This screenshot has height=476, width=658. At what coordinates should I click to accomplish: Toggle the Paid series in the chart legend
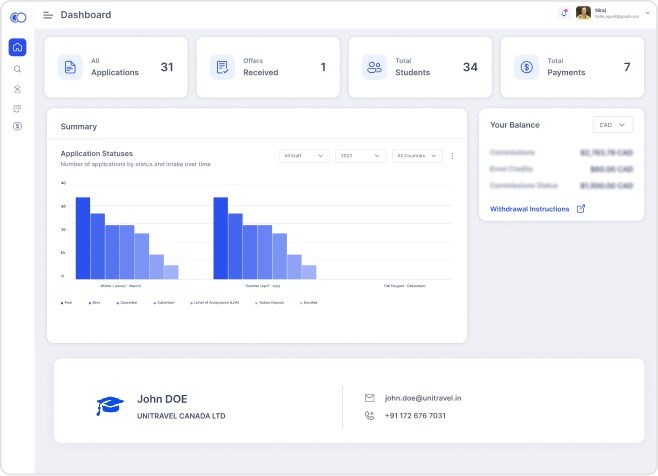pos(66,302)
